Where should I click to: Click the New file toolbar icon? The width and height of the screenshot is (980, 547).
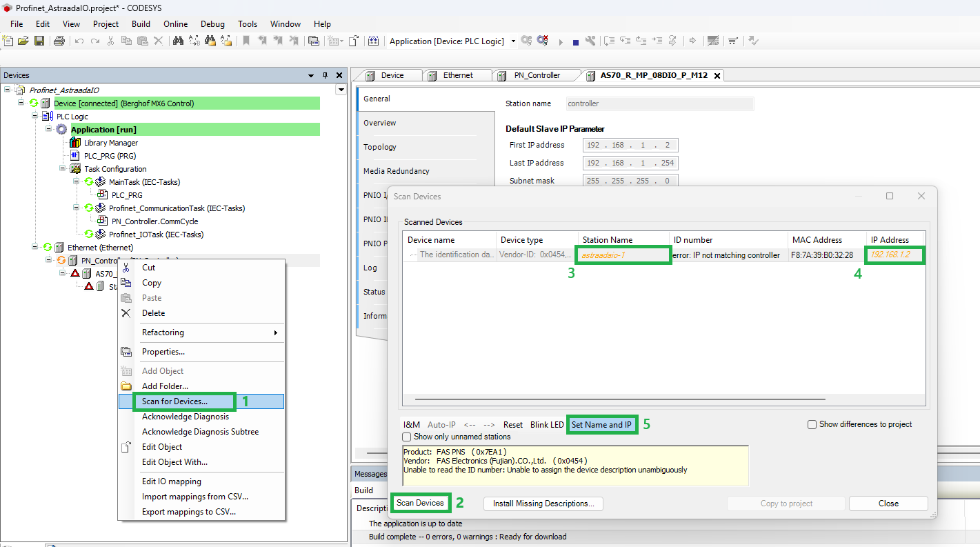click(8, 41)
